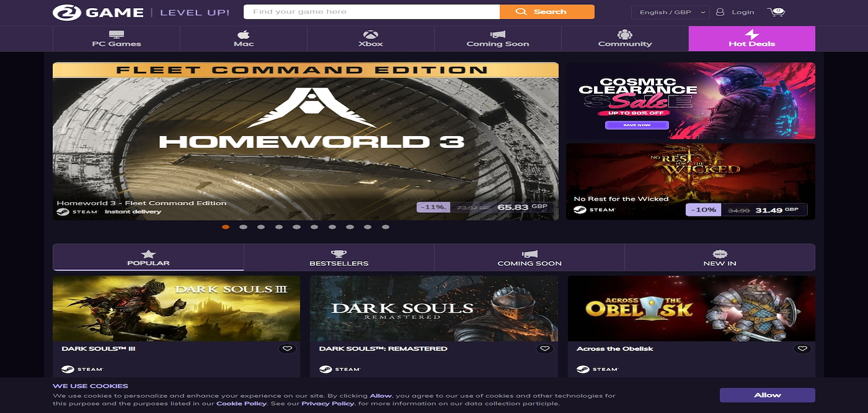Open DARK SOULS III game thumbnail
Viewport: 868px width, 413px height.
coord(176,308)
